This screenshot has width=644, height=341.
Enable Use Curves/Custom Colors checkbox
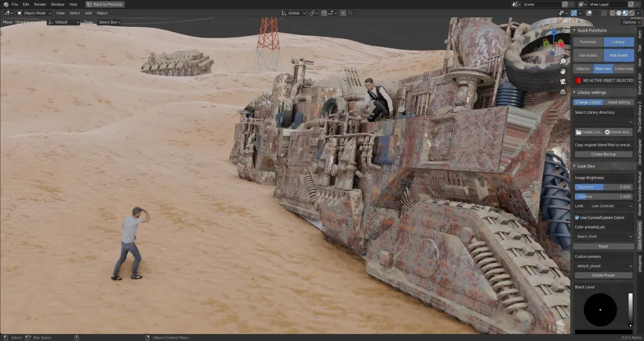click(x=577, y=218)
